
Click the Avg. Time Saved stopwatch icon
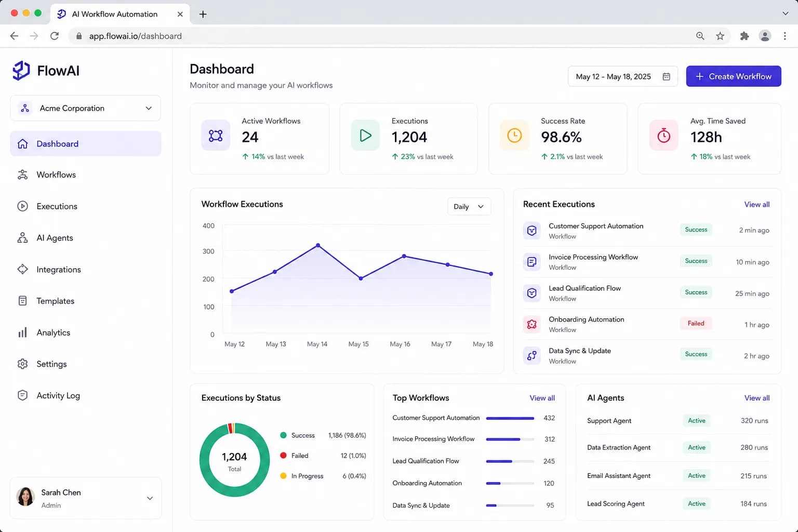(664, 136)
